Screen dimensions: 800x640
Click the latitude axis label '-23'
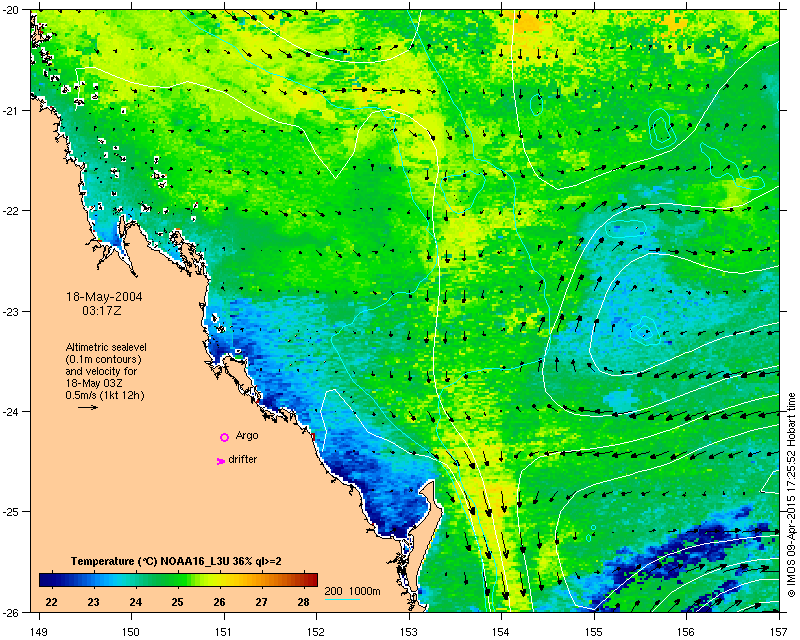click(x=10, y=311)
